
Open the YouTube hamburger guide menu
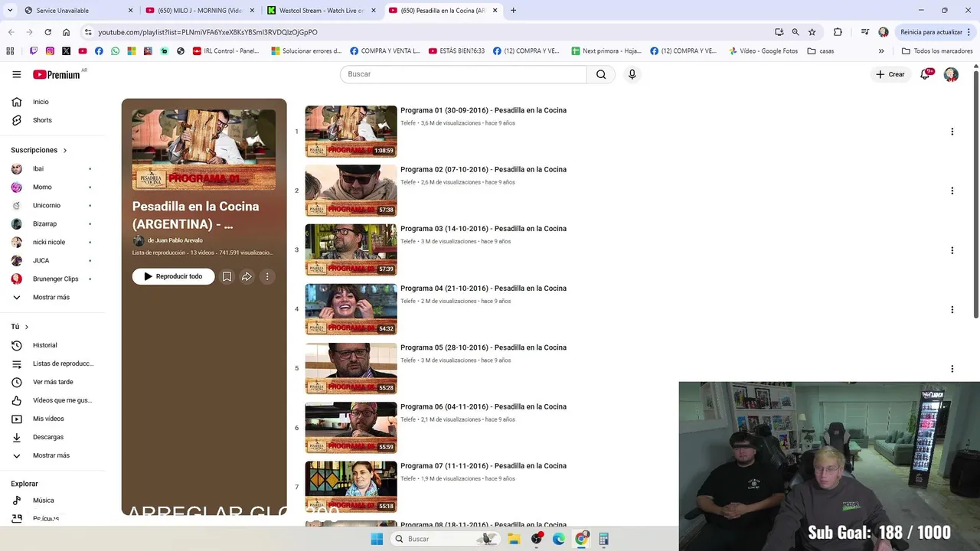click(17, 74)
